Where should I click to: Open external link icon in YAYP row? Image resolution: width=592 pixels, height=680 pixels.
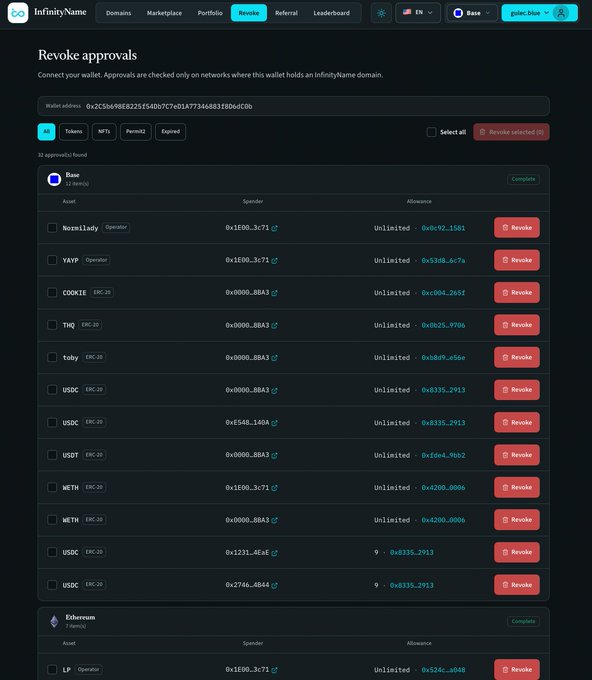tap(275, 261)
